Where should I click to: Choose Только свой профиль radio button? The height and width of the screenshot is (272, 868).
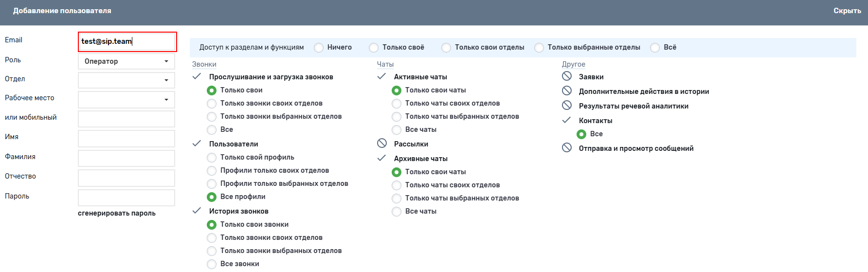pyautogui.click(x=212, y=157)
